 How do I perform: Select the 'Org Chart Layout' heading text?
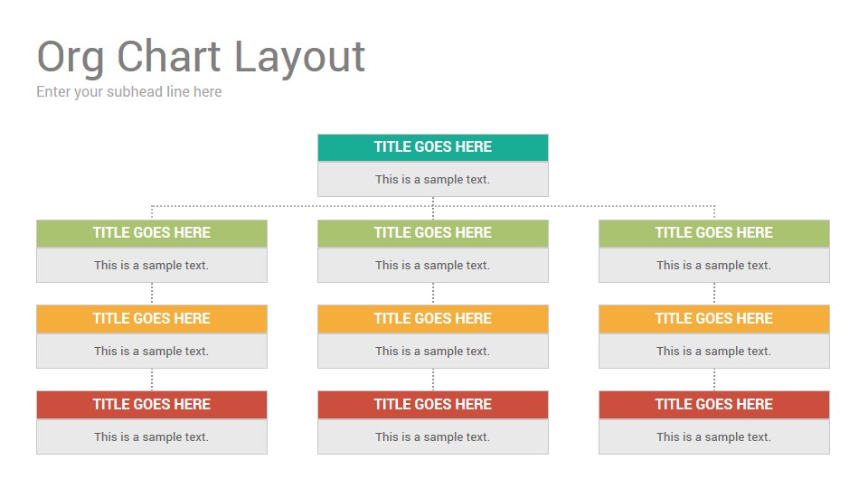(201, 58)
